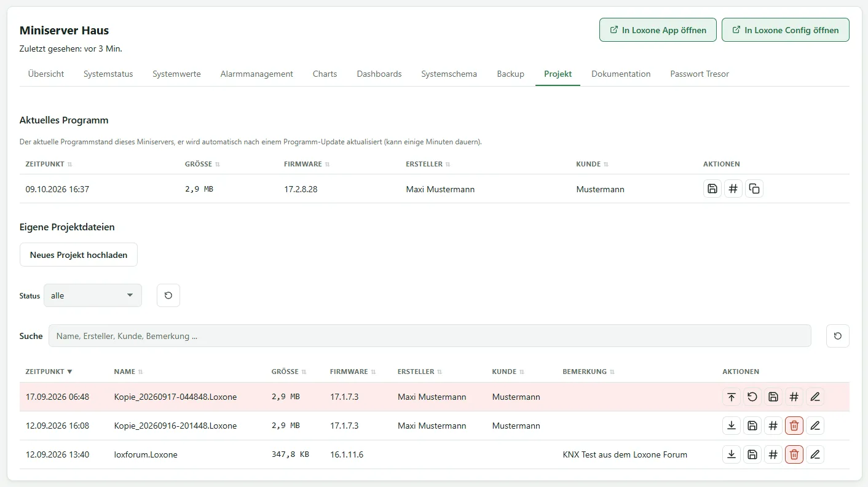Click the reset icon beside the search field

click(838, 336)
